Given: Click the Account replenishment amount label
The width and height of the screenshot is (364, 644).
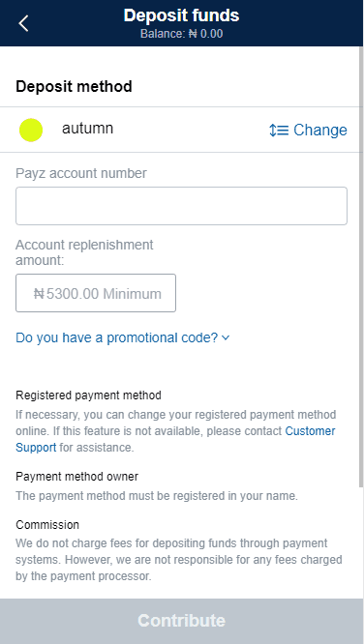Looking at the screenshot, I should [84, 252].
